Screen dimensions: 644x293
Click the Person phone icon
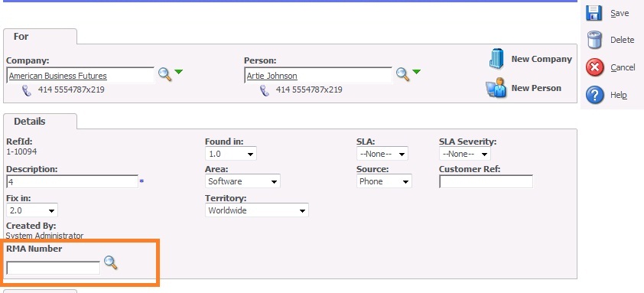click(x=265, y=90)
